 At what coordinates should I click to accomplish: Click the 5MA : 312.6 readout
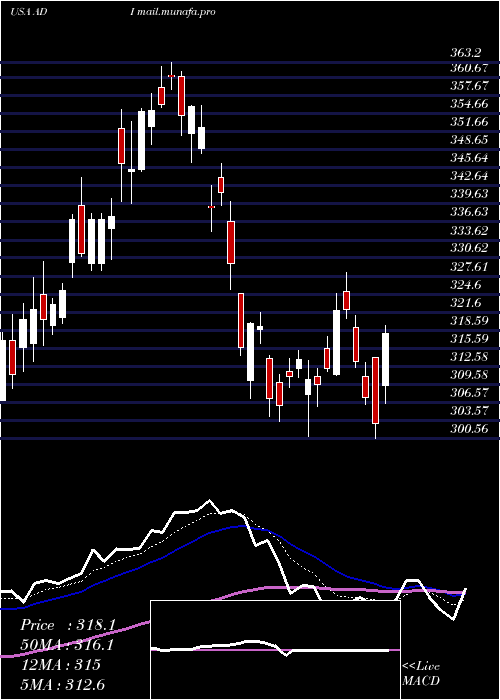(62, 684)
